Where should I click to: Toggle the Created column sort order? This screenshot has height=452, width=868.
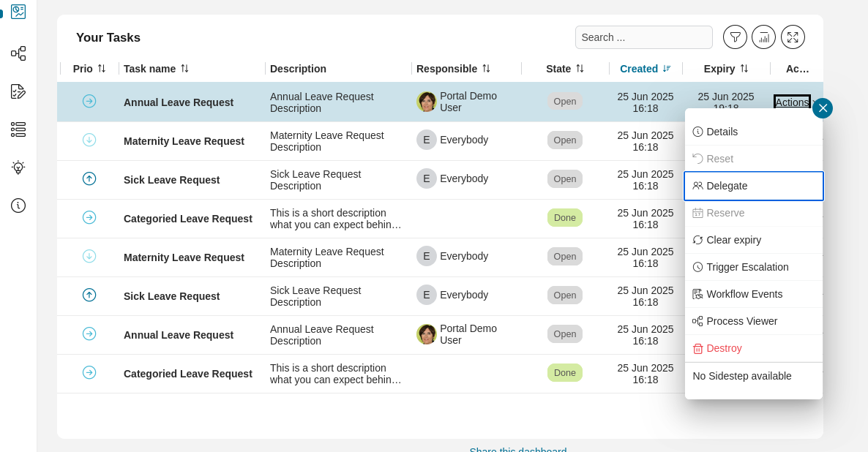[x=667, y=69]
